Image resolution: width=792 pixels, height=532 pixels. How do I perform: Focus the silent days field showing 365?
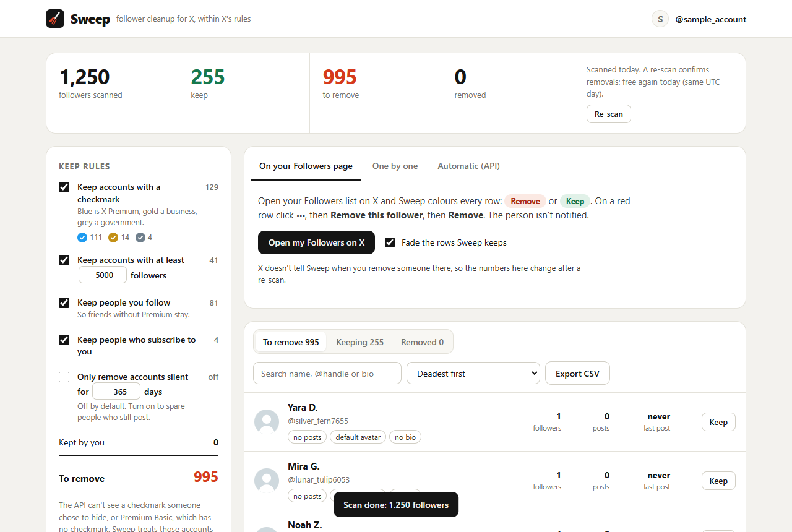[116, 391]
